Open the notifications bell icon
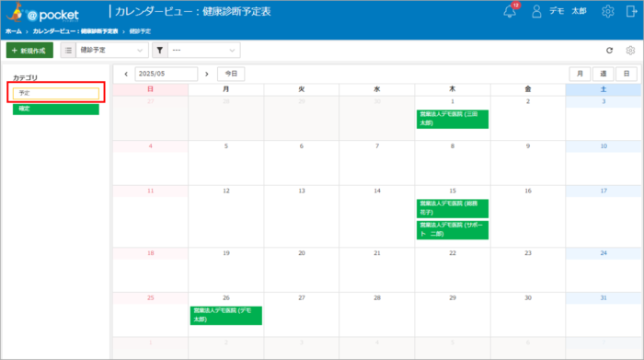 tap(510, 11)
